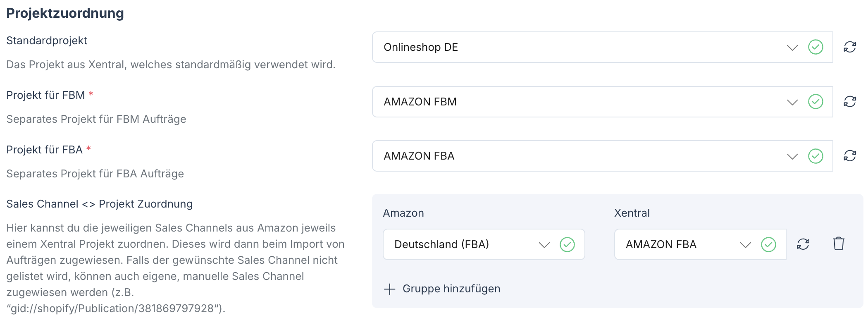Expand Projekt für FBA dropdown chevron
Image resolution: width=868 pixels, height=325 pixels.
click(x=792, y=157)
